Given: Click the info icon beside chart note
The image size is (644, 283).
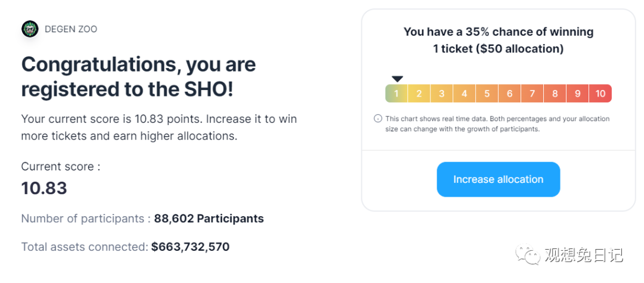Looking at the screenshot, I should tap(377, 119).
